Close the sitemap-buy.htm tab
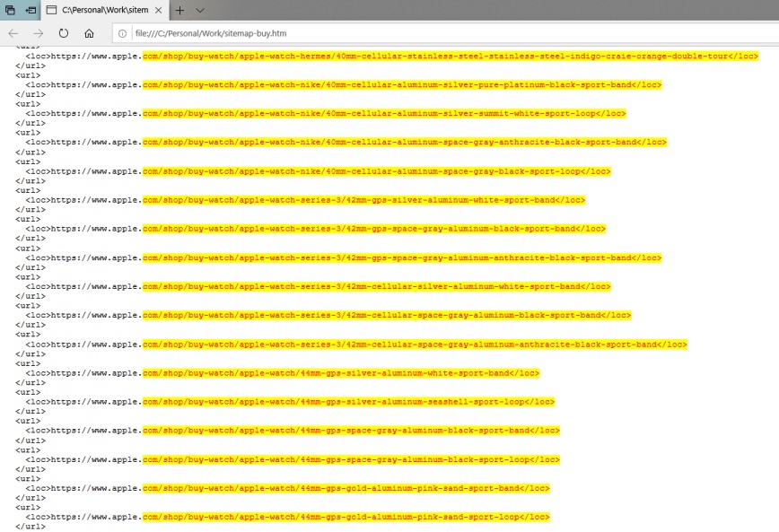779x532 pixels. click(158, 10)
